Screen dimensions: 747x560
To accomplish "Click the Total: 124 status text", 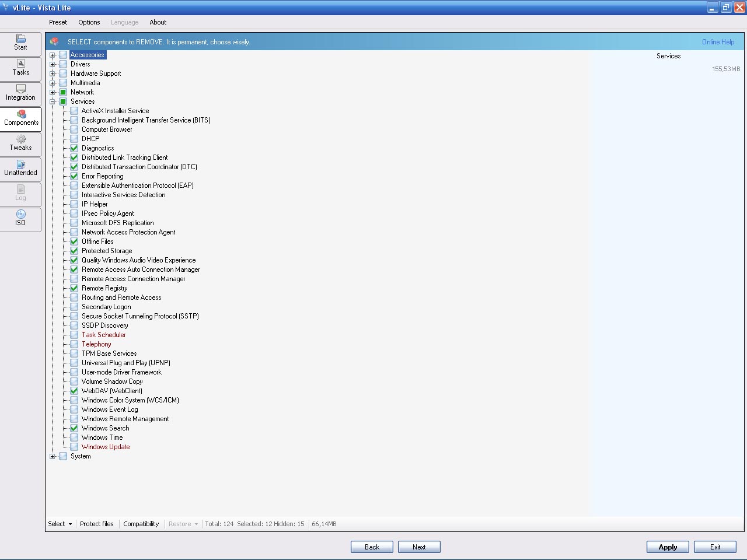I will tap(219, 524).
